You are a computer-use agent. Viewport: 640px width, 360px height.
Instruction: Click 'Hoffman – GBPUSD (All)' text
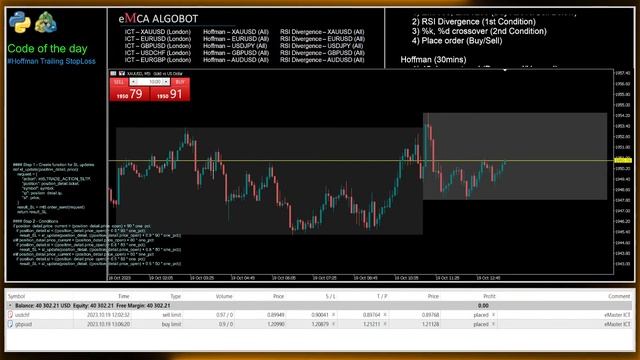tap(236, 53)
